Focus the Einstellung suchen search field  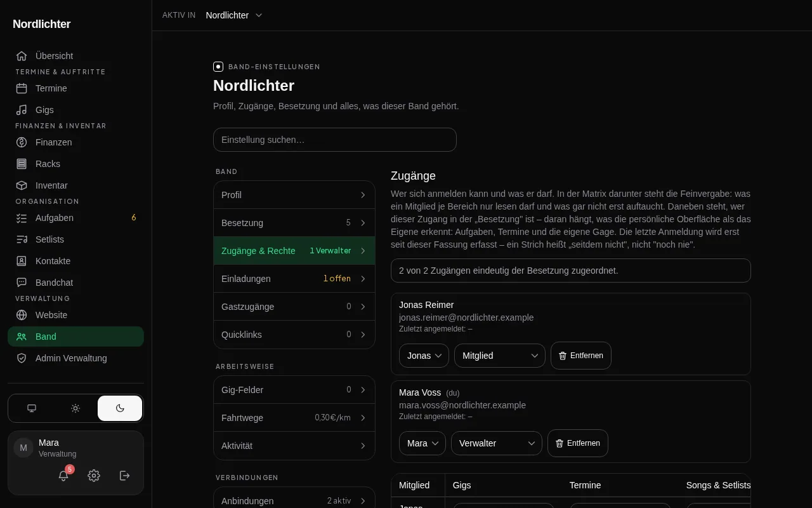(335, 140)
